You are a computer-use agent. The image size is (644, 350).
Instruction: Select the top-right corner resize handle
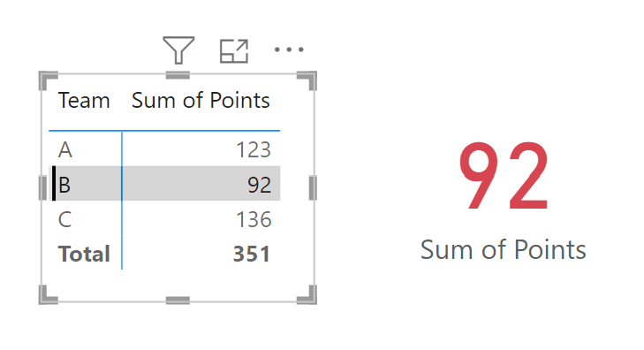(x=307, y=80)
